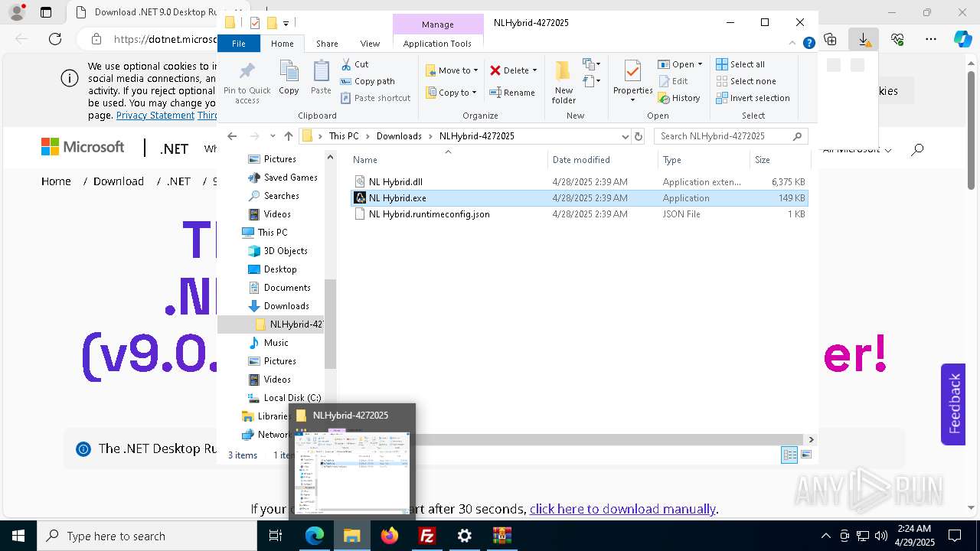The height and width of the screenshot is (551, 980).
Task: Switch to the Share ribbon tab
Action: click(327, 44)
